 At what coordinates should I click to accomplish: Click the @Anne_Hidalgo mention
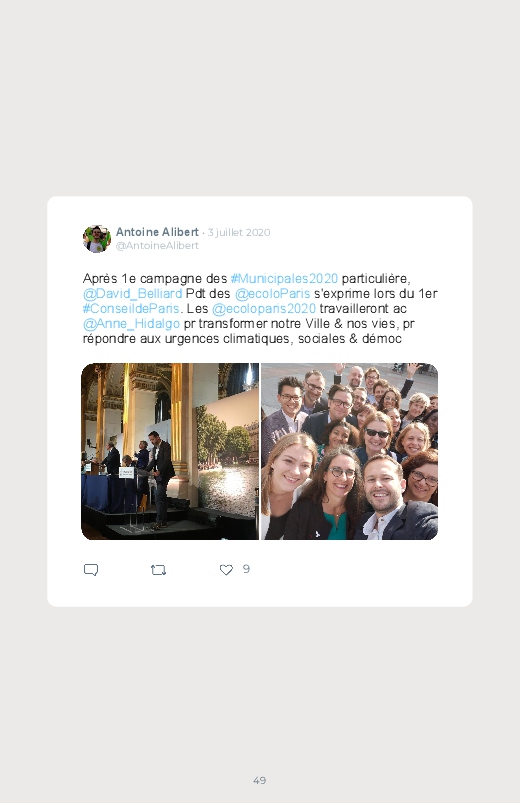[x=131, y=324]
